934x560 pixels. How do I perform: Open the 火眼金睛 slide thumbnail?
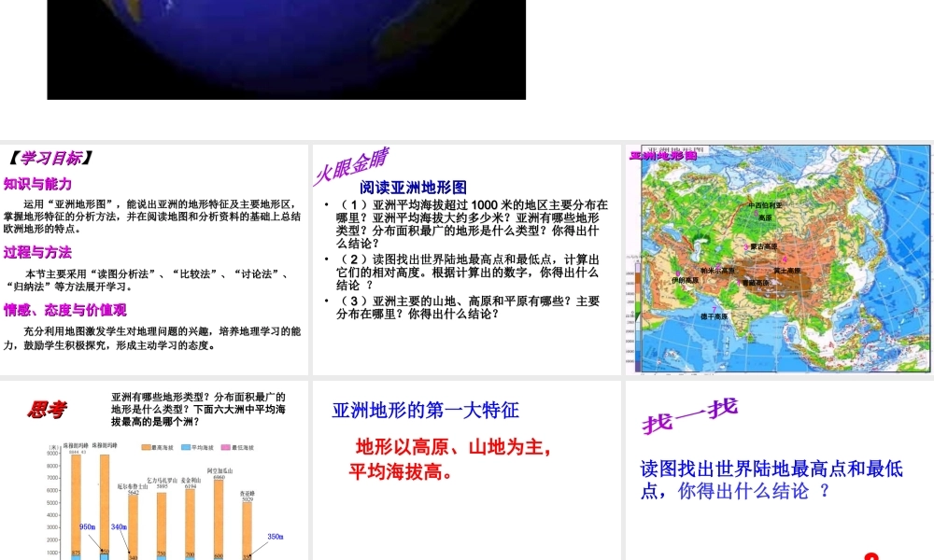pyautogui.click(x=466, y=259)
